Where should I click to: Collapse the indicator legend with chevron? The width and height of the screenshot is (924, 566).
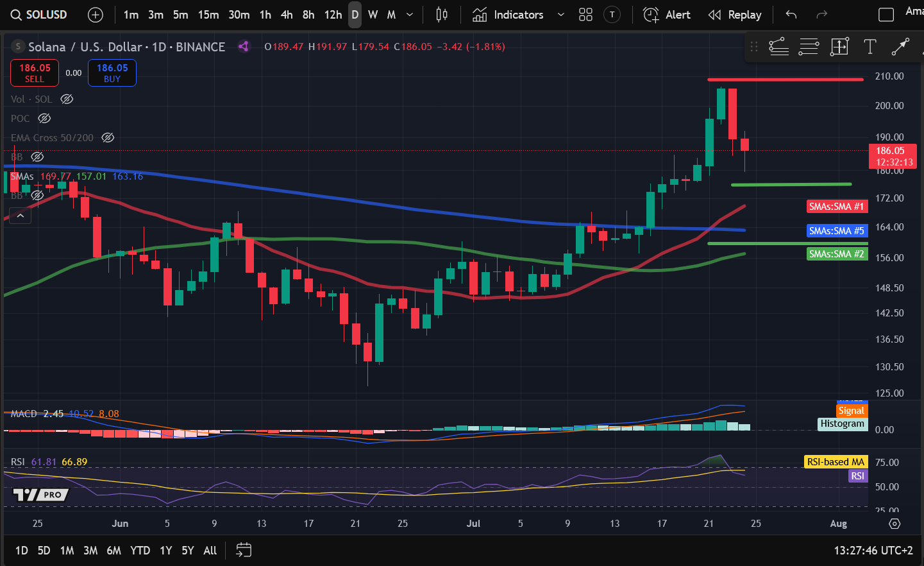point(21,216)
